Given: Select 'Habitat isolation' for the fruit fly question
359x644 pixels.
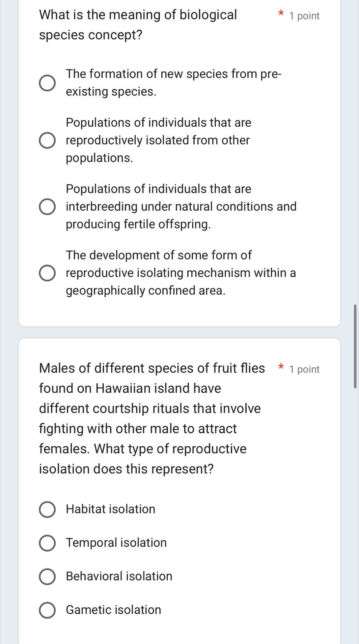Looking at the screenshot, I should (x=47, y=509).
